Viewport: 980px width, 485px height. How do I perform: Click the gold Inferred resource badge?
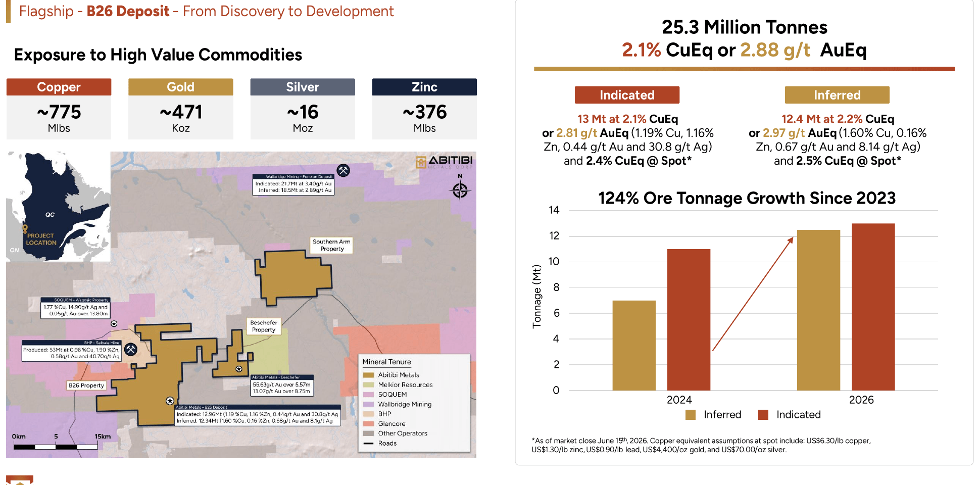click(x=837, y=95)
